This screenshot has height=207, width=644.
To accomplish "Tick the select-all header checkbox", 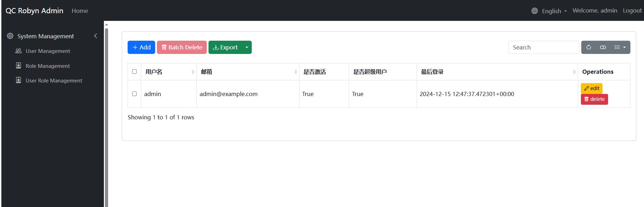I will pyautogui.click(x=134, y=72).
